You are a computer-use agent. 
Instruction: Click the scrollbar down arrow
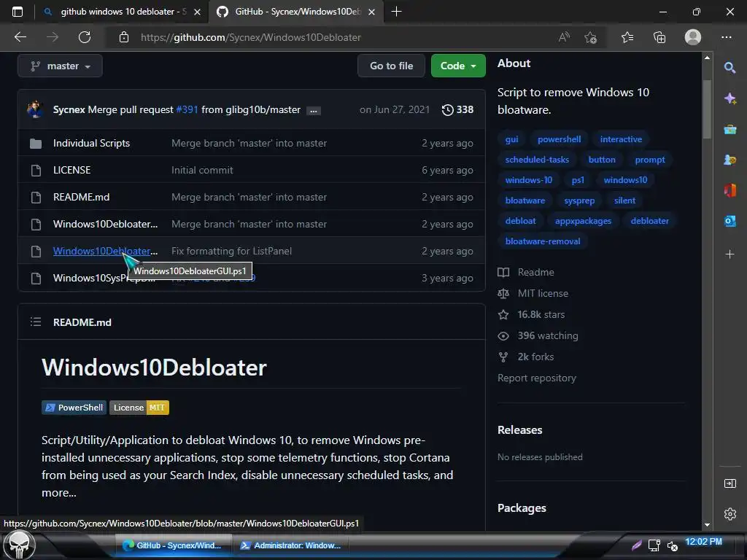click(707, 525)
